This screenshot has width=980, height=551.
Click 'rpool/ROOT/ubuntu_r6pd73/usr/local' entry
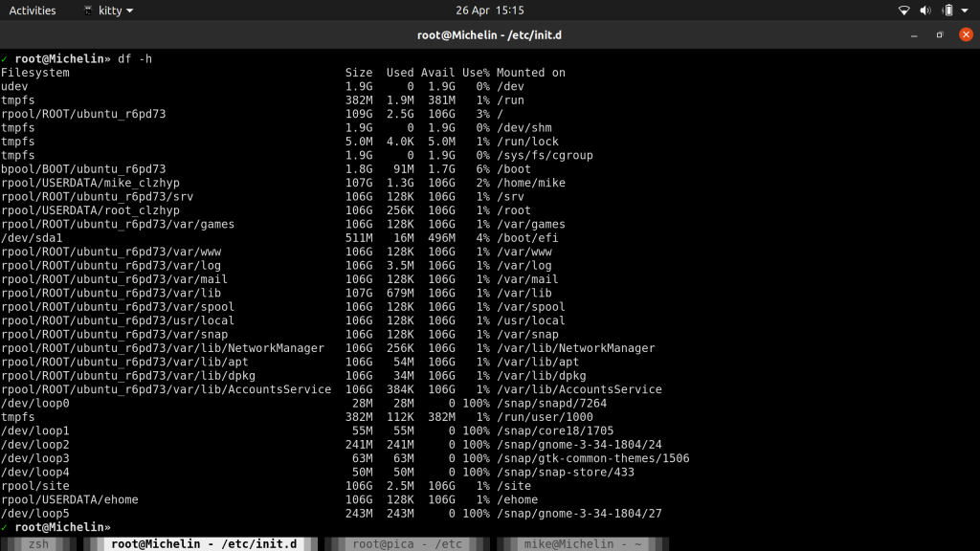click(x=118, y=320)
